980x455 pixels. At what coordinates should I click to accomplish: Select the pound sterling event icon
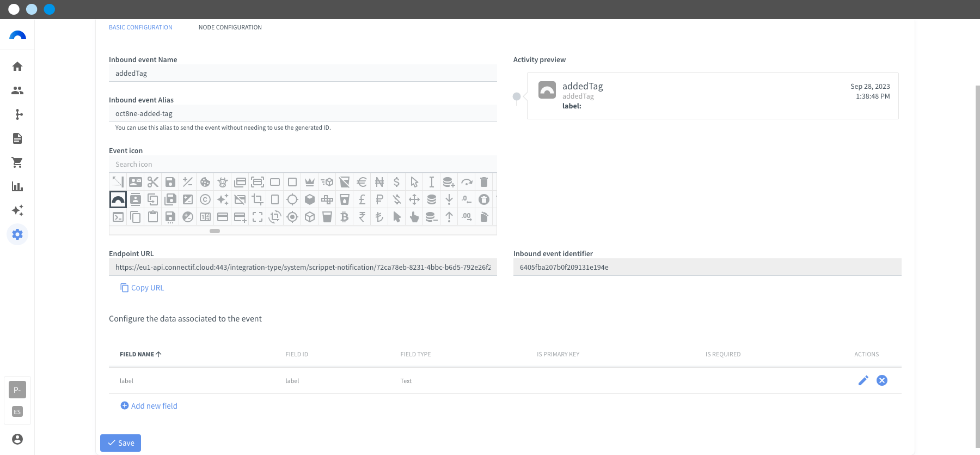click(362, 199)
